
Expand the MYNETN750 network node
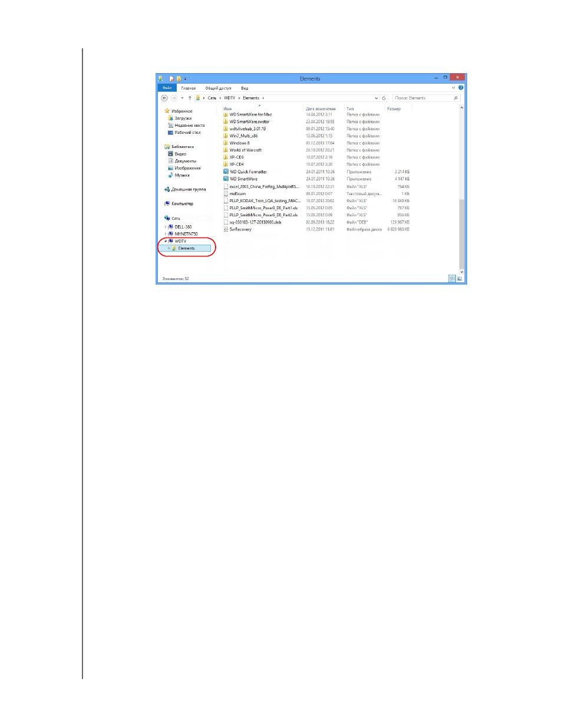click(166, 234)
